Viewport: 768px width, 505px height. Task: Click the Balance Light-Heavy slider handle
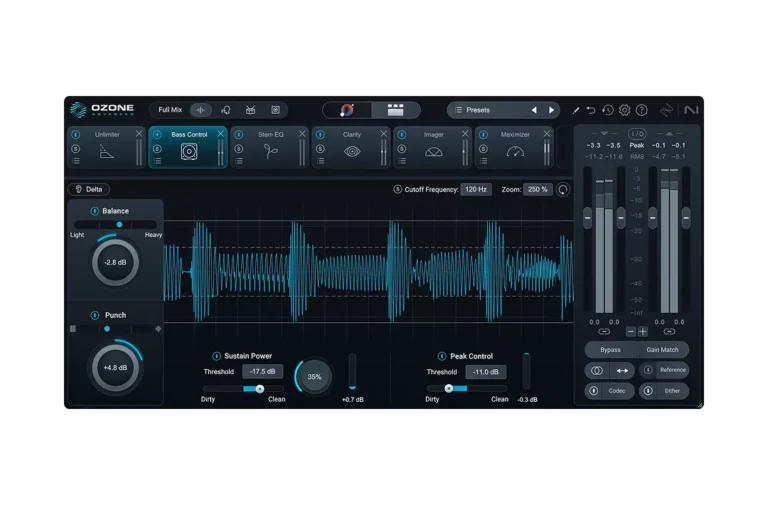[x=119, y=225]
